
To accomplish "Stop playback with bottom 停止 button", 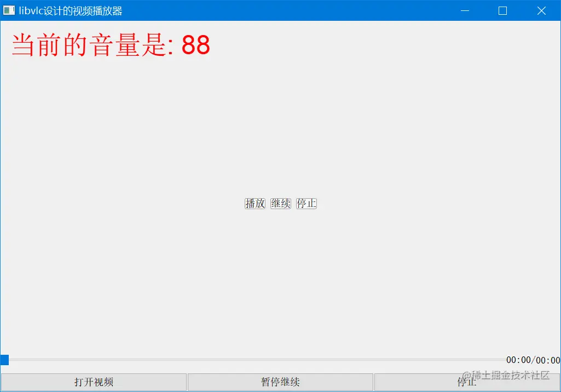I will pos(467,382).
